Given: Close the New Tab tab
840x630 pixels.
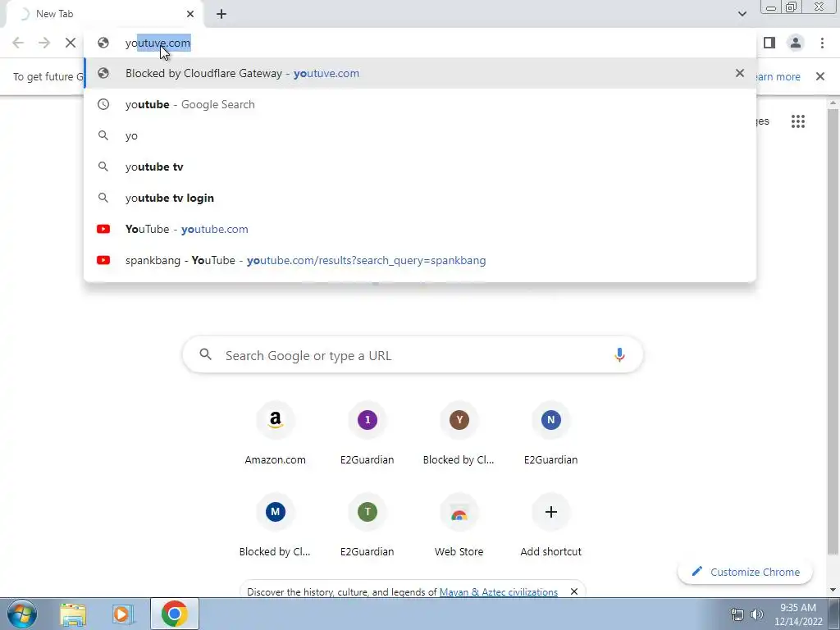Looking at the screenshot, I should [x=190, y=14].
